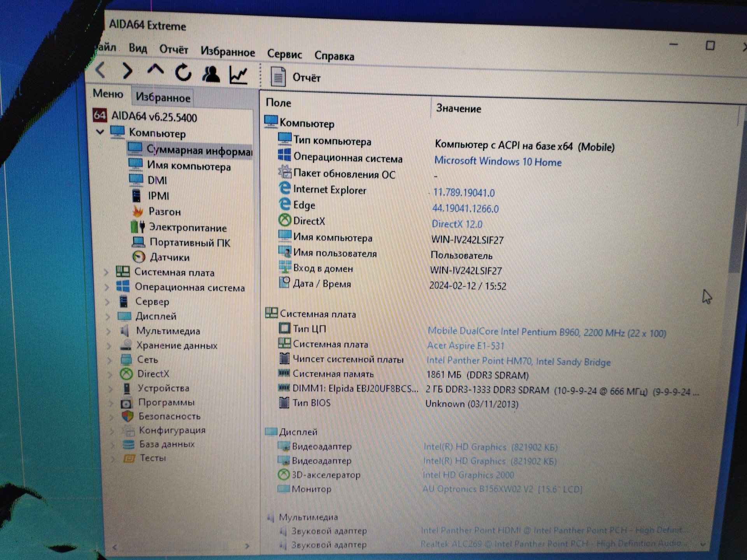Expand the Сервер tree node

[x=107, y=302]
